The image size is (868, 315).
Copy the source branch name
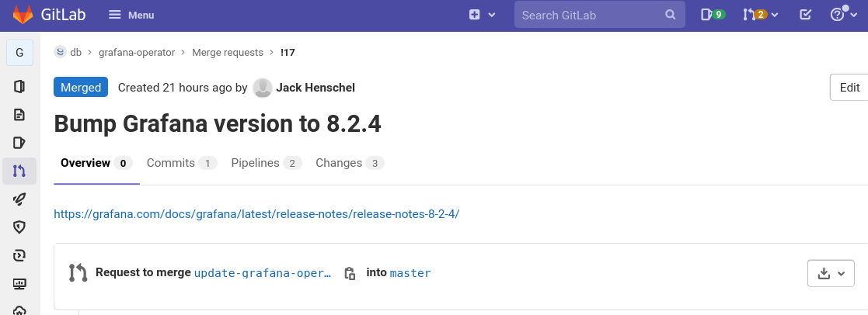pyautogui.click(x=350, y=273)
